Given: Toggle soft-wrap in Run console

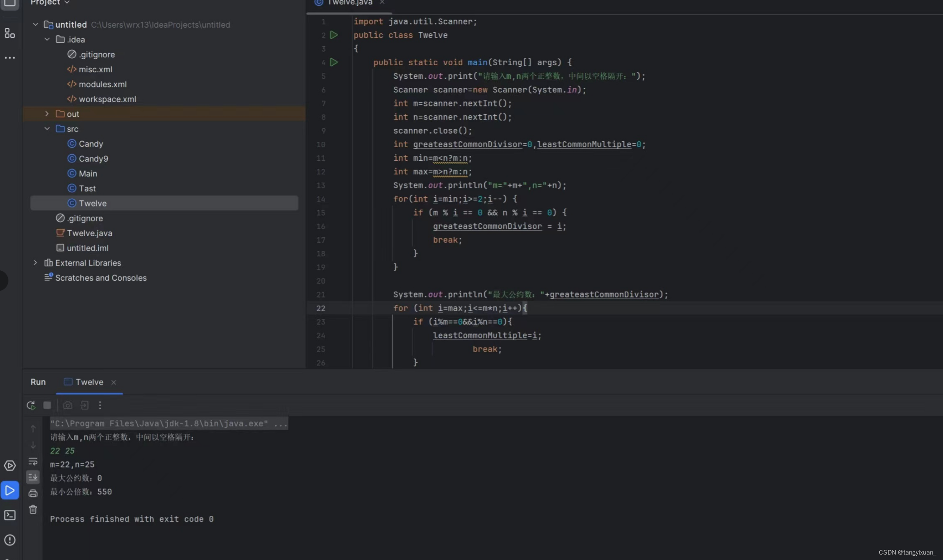Looking at the screenshot, I should (x=33, y=461).
